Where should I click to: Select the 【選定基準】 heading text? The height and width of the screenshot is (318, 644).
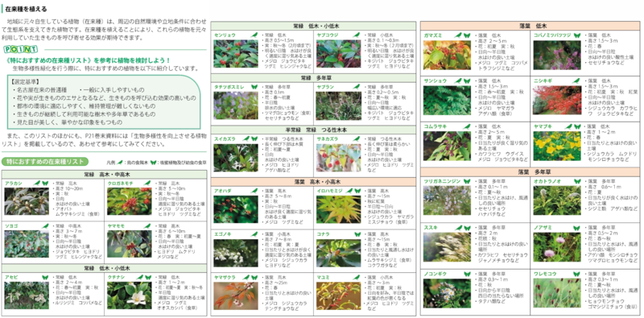coord(27,82)
